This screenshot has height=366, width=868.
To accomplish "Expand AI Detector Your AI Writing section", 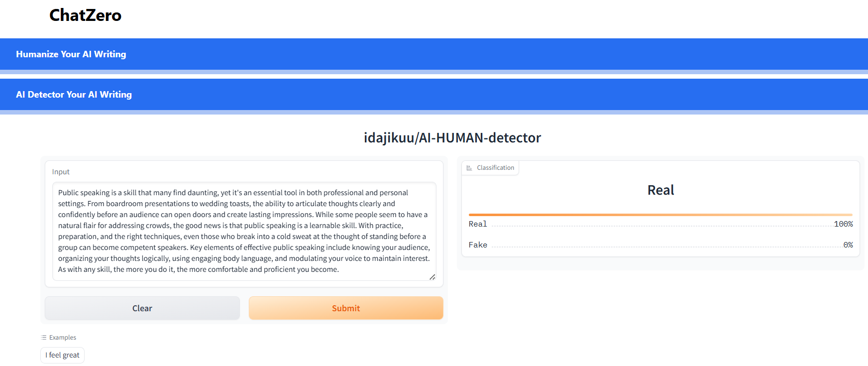I will tap(434, 94).
